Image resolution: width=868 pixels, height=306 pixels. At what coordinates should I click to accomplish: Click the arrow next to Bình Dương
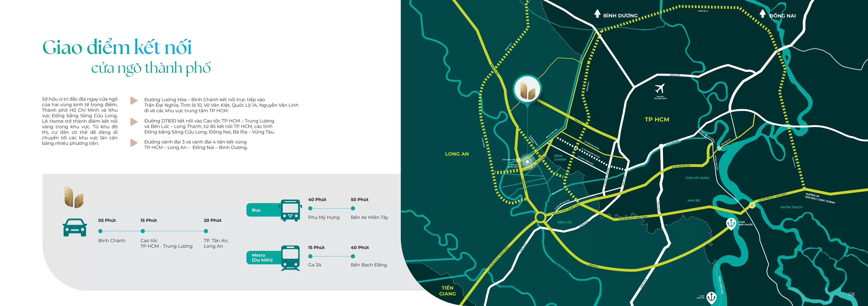click(597, 14)
